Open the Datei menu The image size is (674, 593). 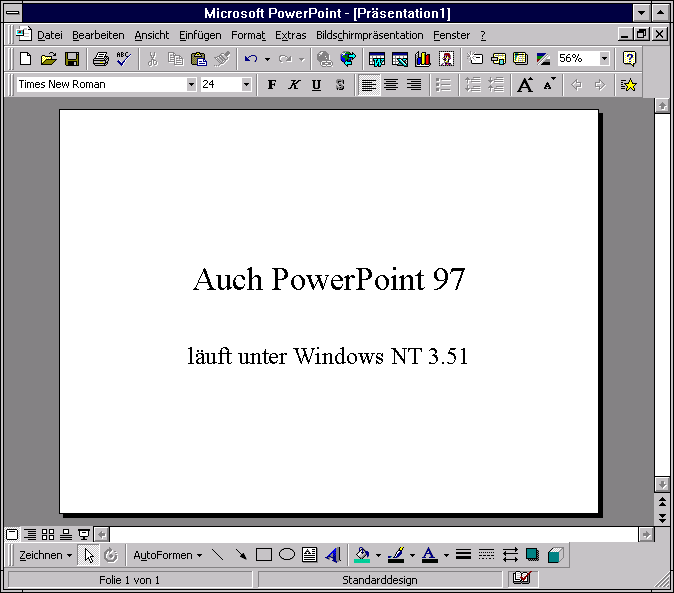(50, 35)
